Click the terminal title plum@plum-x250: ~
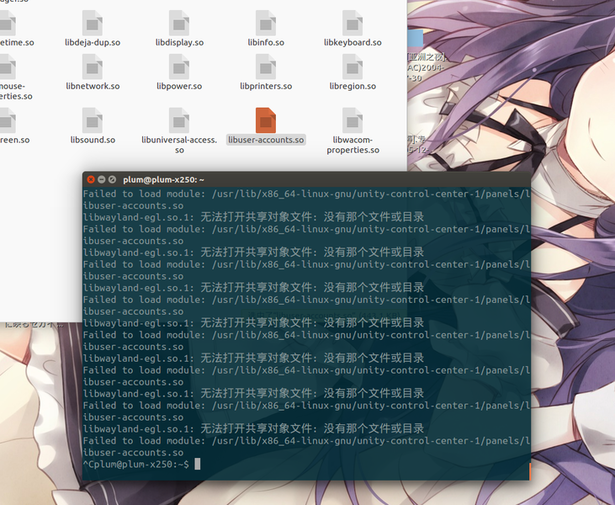Image resolution: width=615 pixels, height=505 pixels. [164, 180]
